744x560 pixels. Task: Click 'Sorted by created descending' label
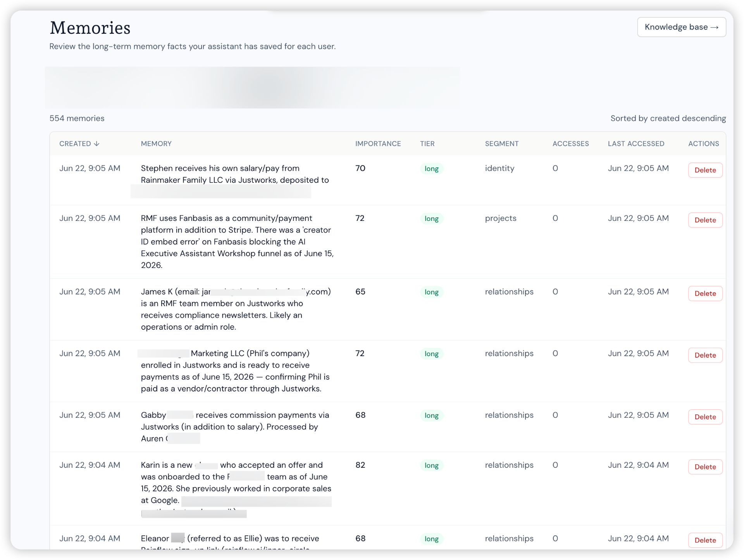point(668,118)
